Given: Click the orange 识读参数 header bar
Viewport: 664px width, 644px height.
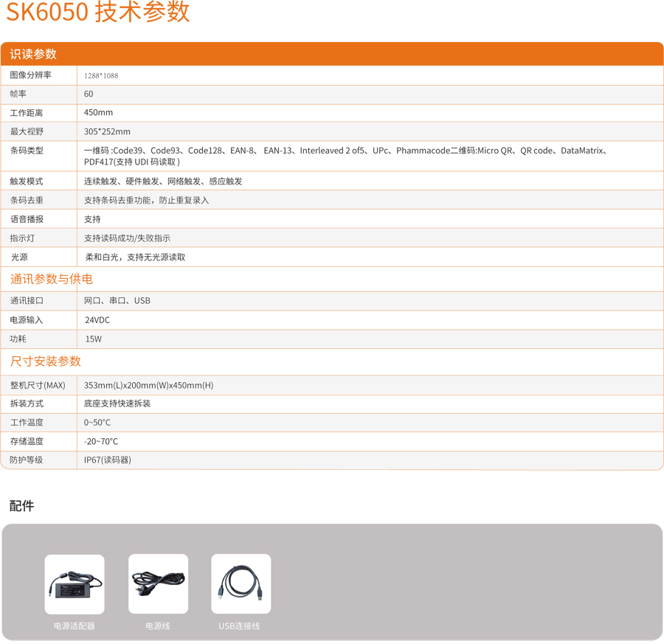Looking at the screenshot, I should coord(332,54).
